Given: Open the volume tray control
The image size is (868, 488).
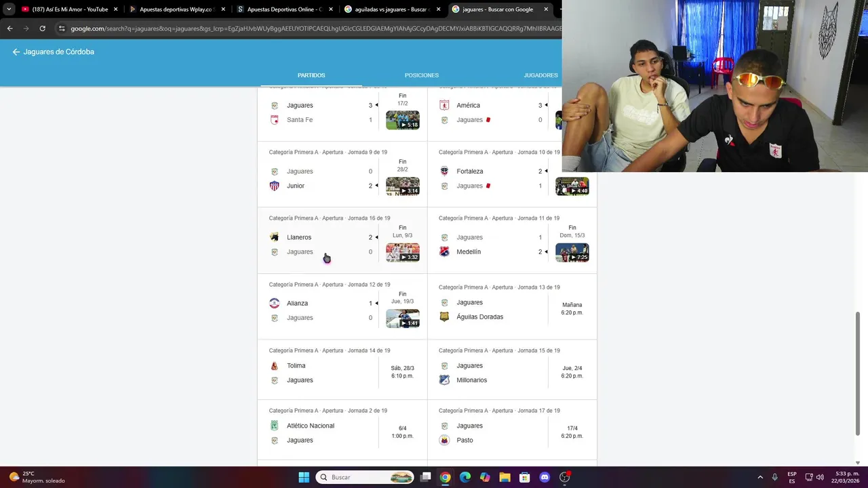Looking at the screenshot, I should pos(820,477).
